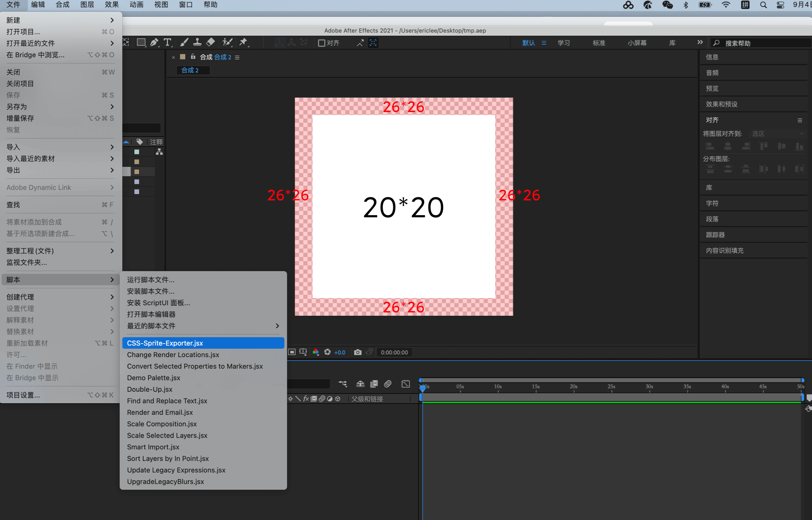Image resolution: width=812 pixels, height=520 pixels.
Task: Show more workspaces with double chevron
Action: pos(700,42)
